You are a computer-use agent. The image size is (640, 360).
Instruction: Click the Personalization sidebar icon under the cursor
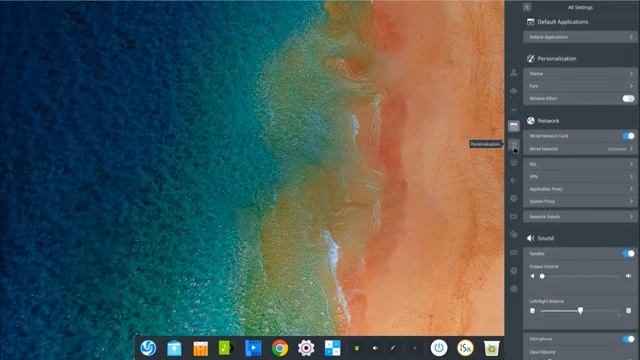click(514, 144)
